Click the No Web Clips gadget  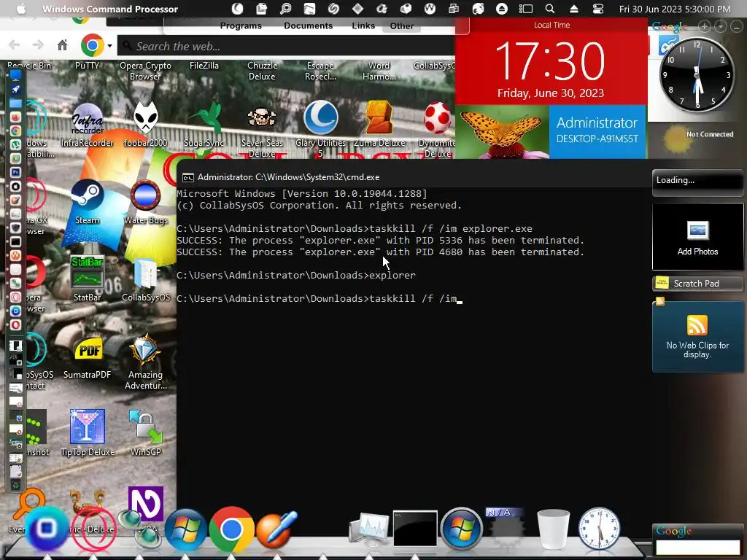(x=697, y=337)
